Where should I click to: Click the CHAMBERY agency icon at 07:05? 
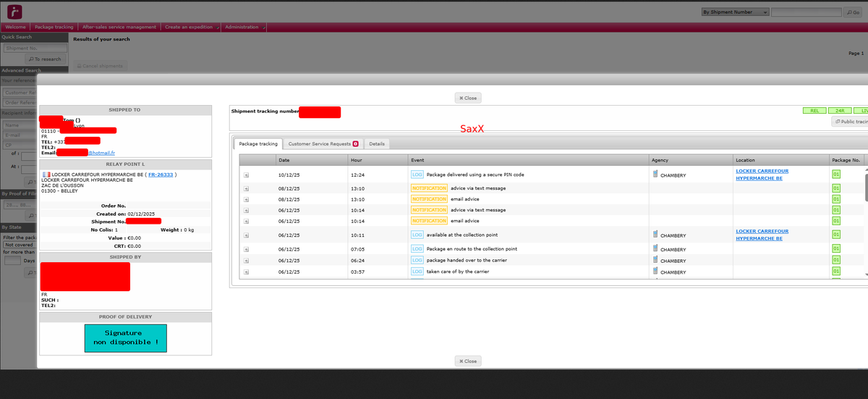[x=655, y=249]
